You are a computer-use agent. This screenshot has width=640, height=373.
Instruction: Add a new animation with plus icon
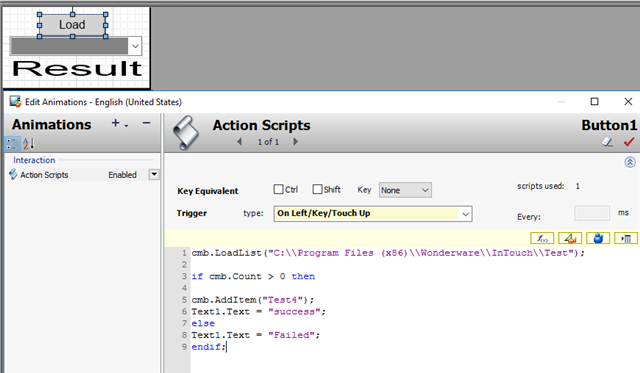pos(116,123)
